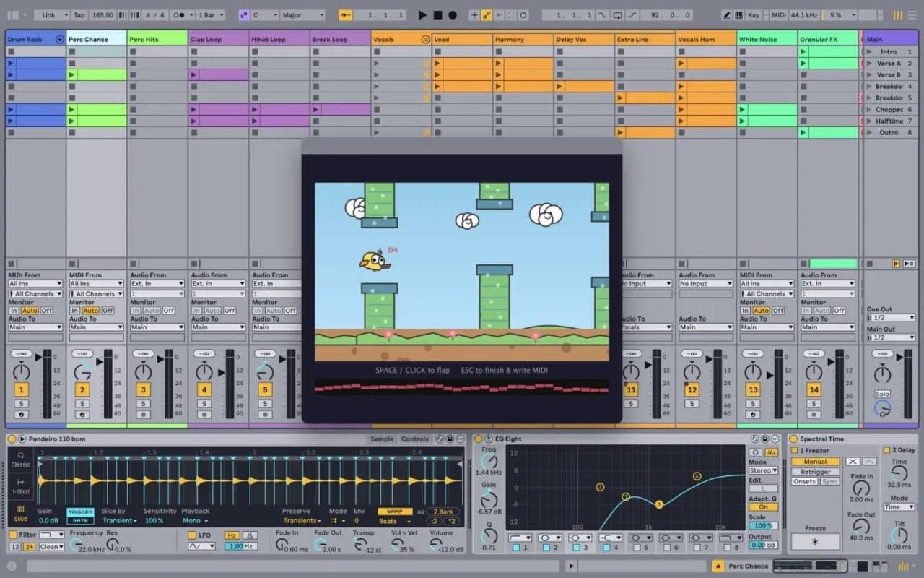Open the quantization 1 Bar dropdown
Screen dimensions: 924x578
click(x=211, y=14)
